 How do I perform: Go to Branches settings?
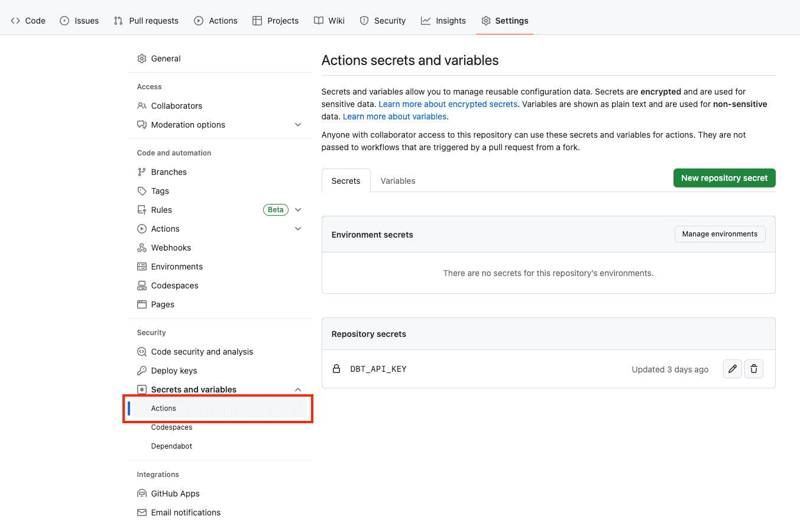[169, 172]
